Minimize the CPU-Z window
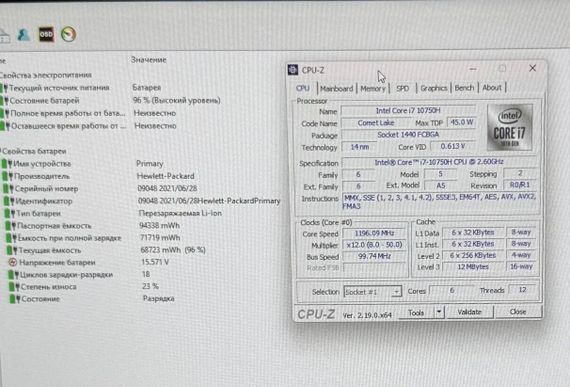This screenshot has width=570, height=387. 473,68
